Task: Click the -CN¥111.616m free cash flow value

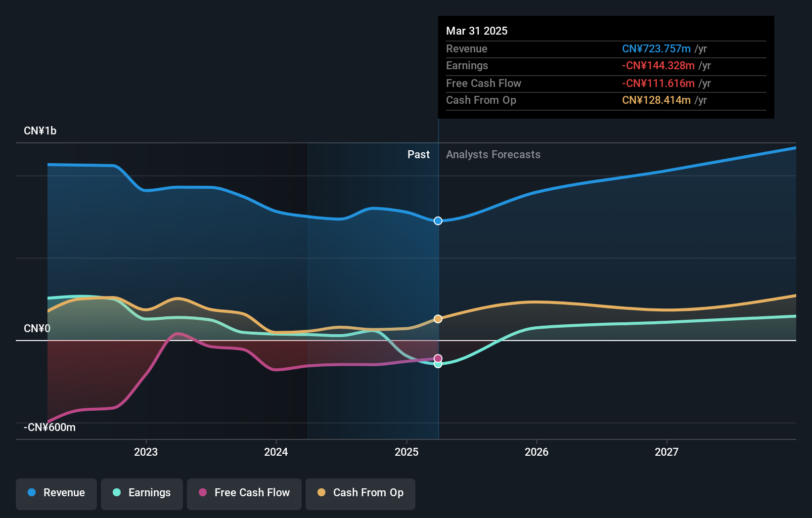Action: (658, 84)
